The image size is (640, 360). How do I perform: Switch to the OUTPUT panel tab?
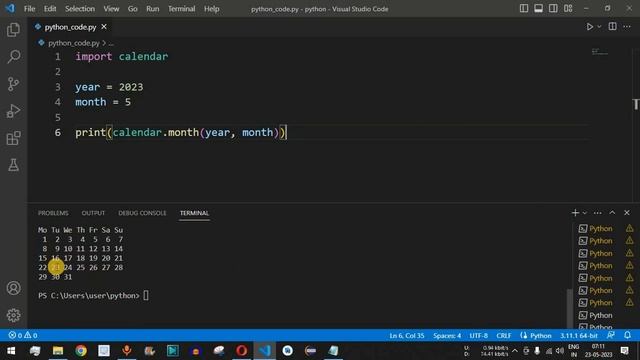coord(93,213)
